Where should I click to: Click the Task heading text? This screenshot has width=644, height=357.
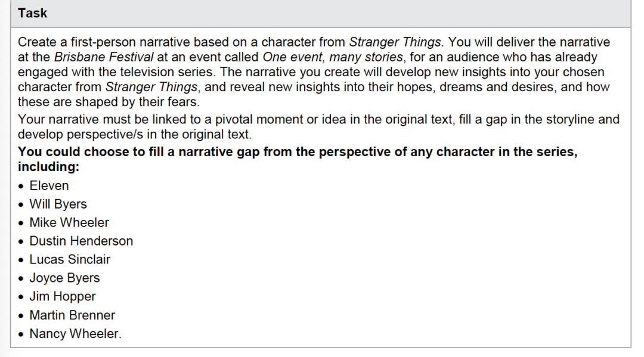coord(32,13)
